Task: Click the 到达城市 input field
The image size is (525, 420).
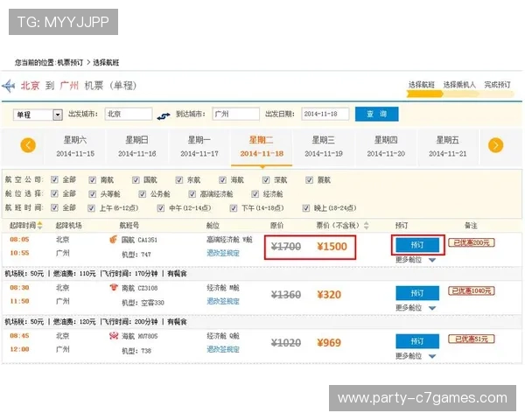Action: [235, 114]
